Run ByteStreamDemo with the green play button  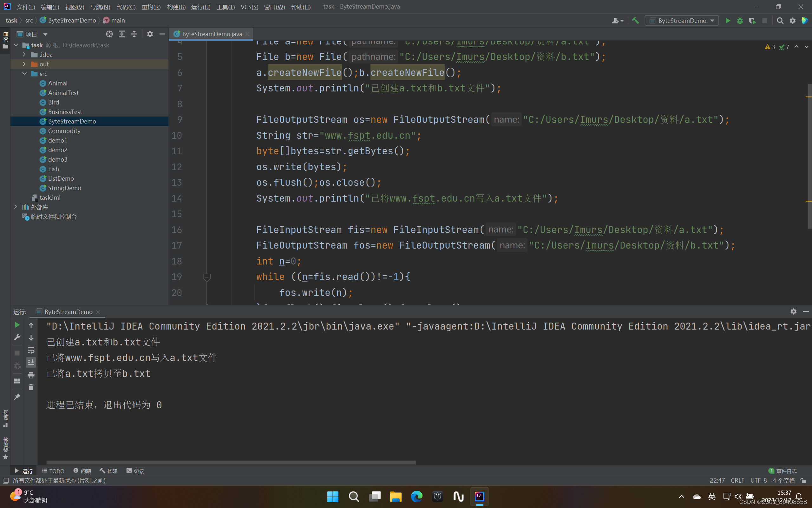pyautogui.click(x=727, y=21)
